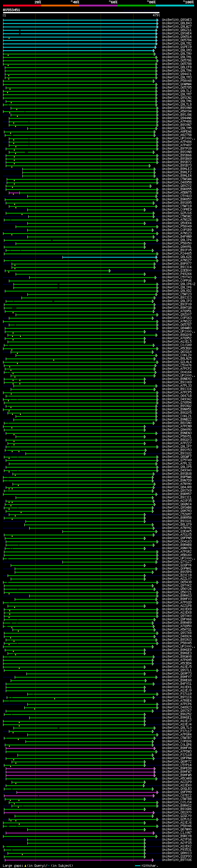Viewport: 197px width, 868px height.
Task: Select the UniRef100_B9SVN9 hit
Action: 177,108
